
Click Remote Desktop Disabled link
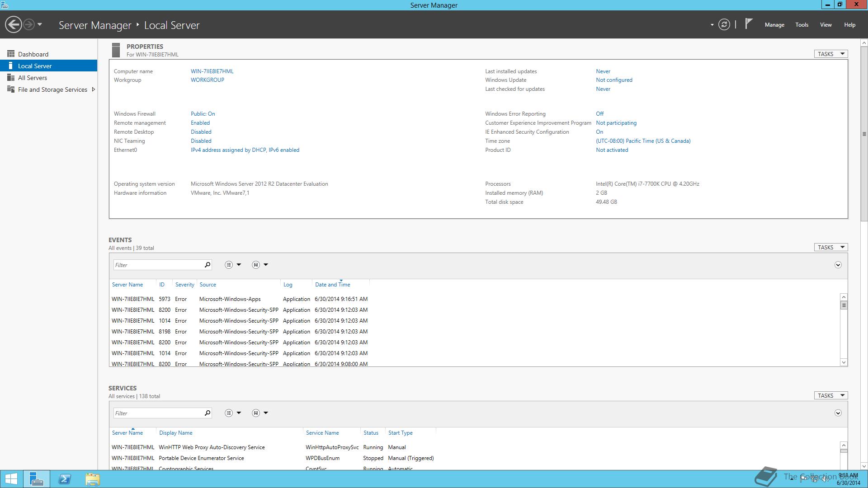(x=201, y=132)
